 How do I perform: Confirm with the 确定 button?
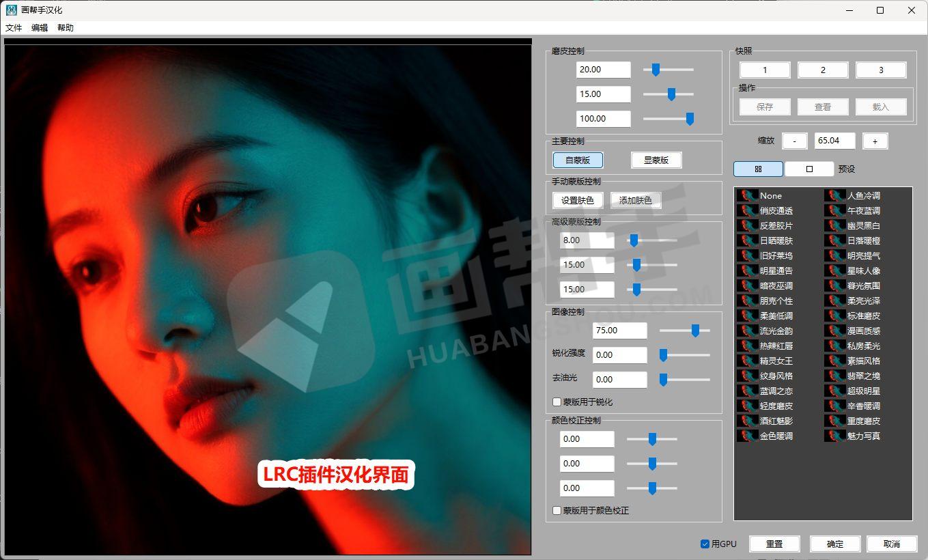(835, 544)
